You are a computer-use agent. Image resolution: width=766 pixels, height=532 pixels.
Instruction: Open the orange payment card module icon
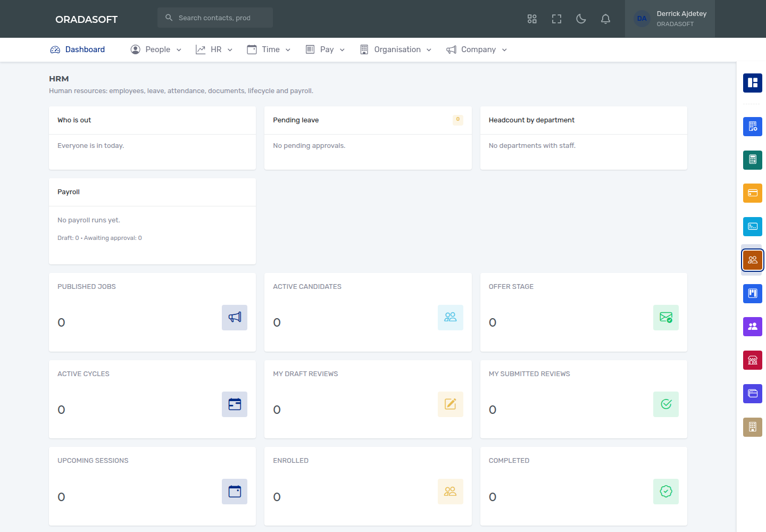tap(753, 193)
